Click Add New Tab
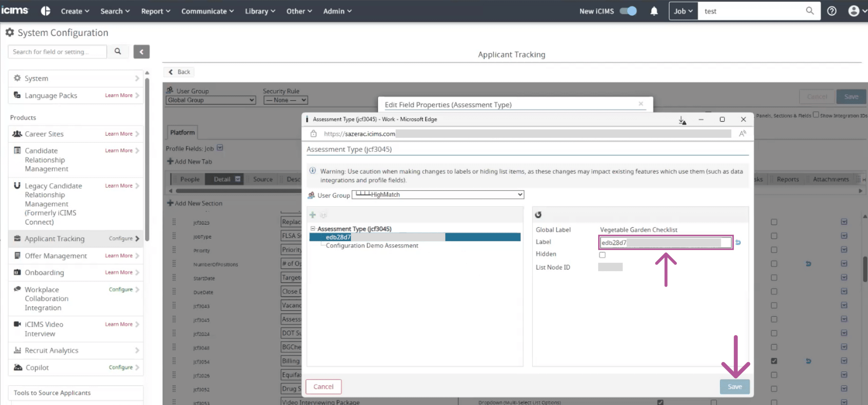 [x=190, y=161]
